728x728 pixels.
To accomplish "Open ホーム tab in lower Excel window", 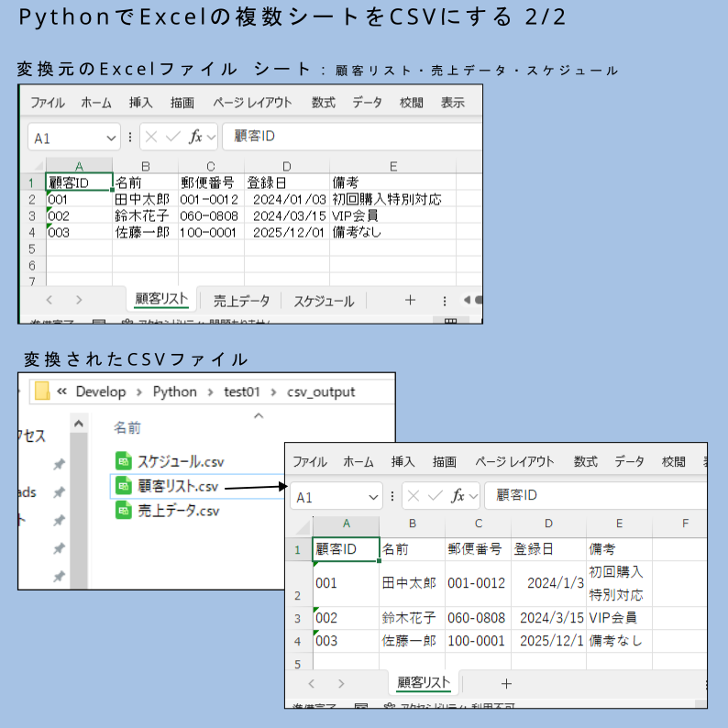I will [x=358, y=461].
